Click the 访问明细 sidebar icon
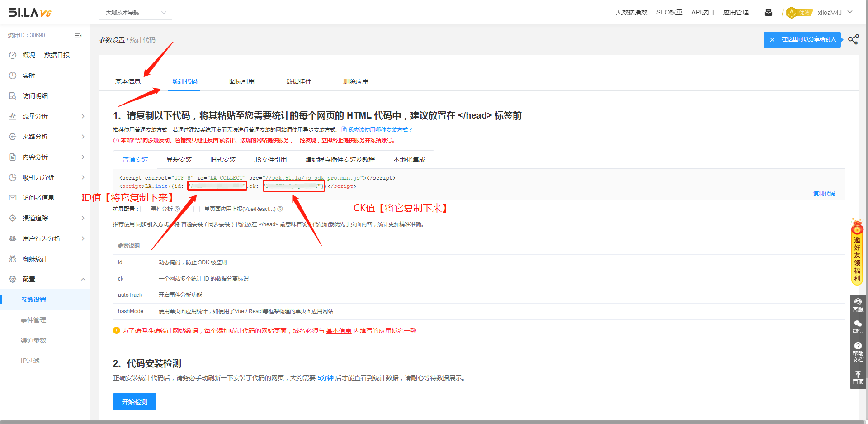Screen dimensions: 868x424 [x=13, y=96]
